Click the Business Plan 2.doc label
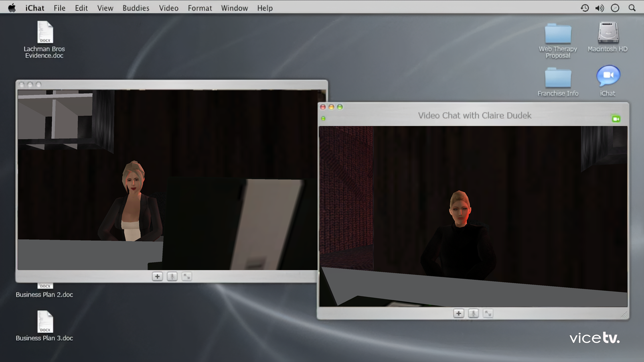 point(45,295)
